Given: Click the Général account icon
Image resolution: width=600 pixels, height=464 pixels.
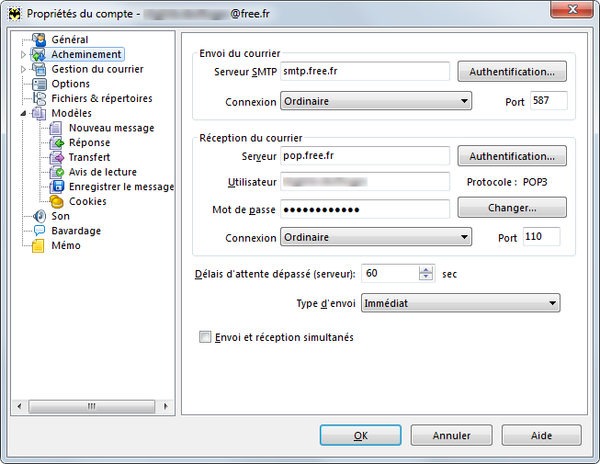Looking at the screenshot, I should [39, 39].
